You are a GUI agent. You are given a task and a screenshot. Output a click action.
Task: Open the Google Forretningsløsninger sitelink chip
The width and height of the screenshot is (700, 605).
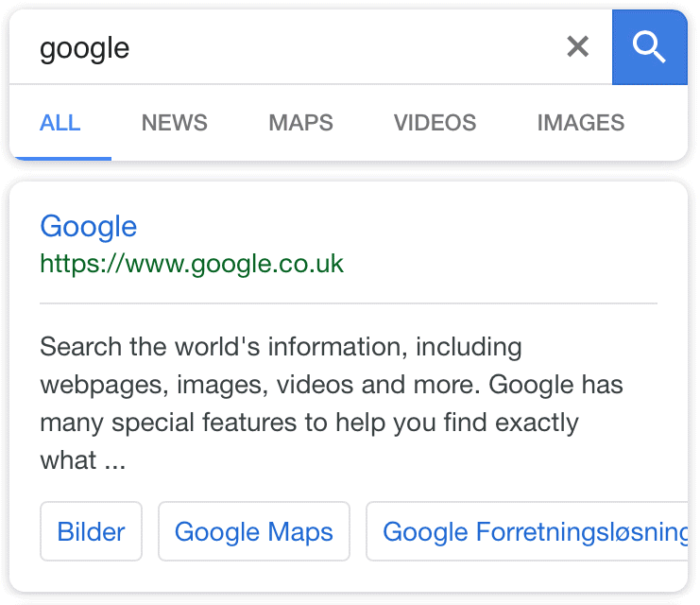pyautogui.click(x=527, y=531)
